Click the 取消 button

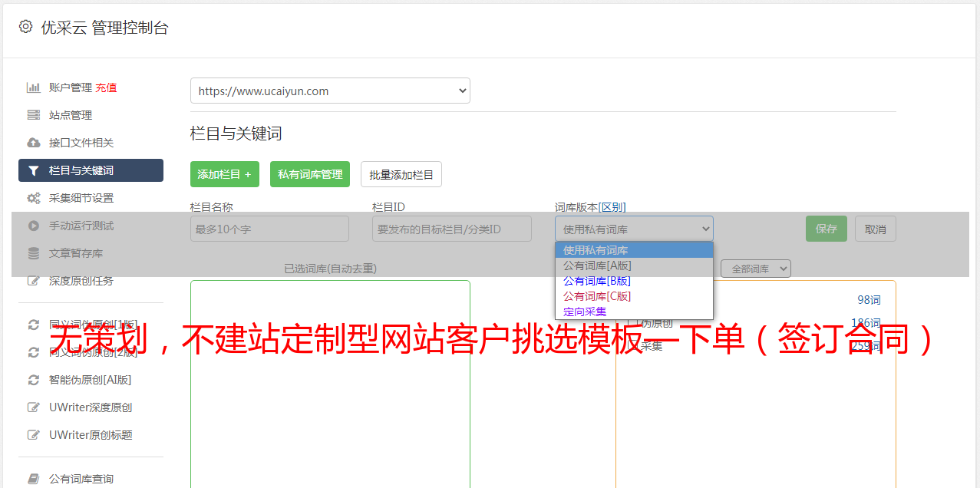coord(876,229)
